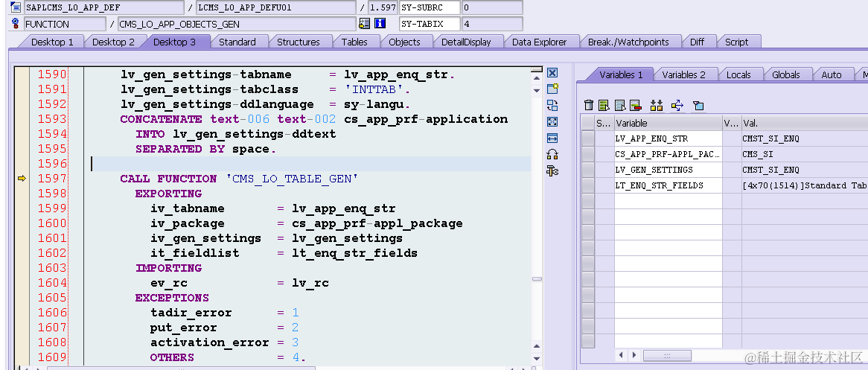Open the Break./Watchpoints tab

coord(628,42)
